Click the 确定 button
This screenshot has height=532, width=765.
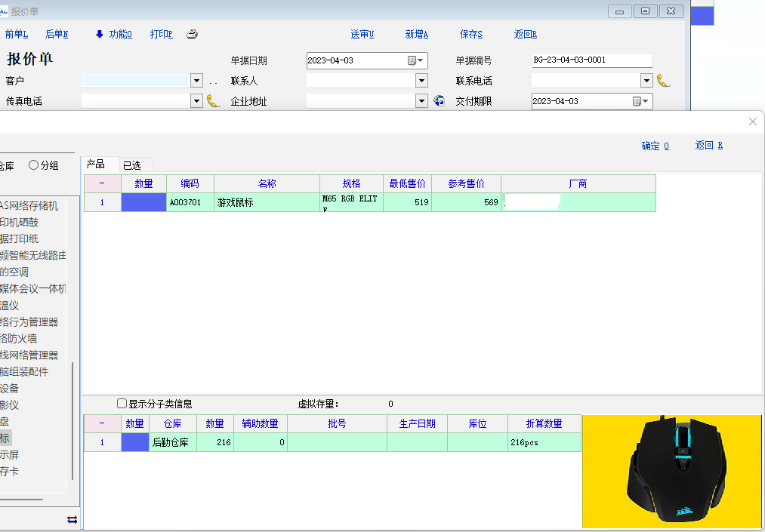click(x=655, y=146)
